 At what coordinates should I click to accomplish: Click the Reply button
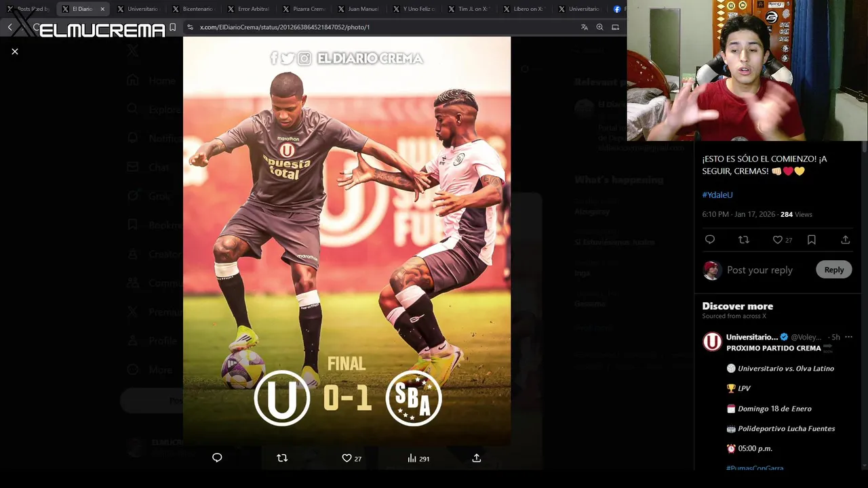(834, 270)
